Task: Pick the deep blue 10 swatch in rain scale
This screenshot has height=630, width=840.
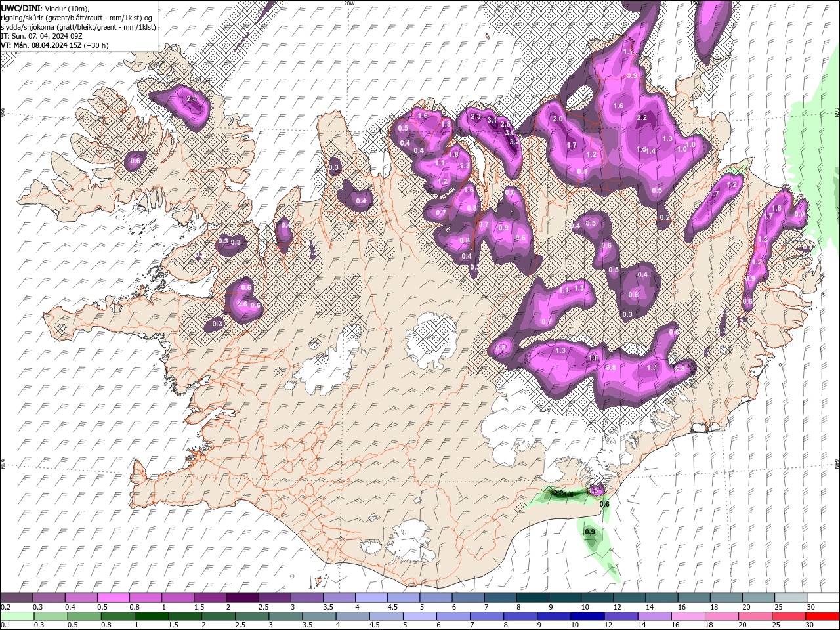Action: (x=587, y=616)
